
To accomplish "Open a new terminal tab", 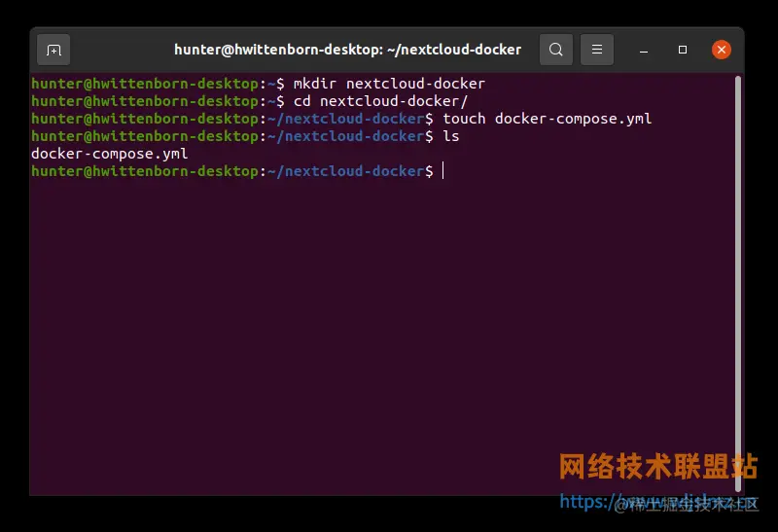I will (x=53, y=50).
